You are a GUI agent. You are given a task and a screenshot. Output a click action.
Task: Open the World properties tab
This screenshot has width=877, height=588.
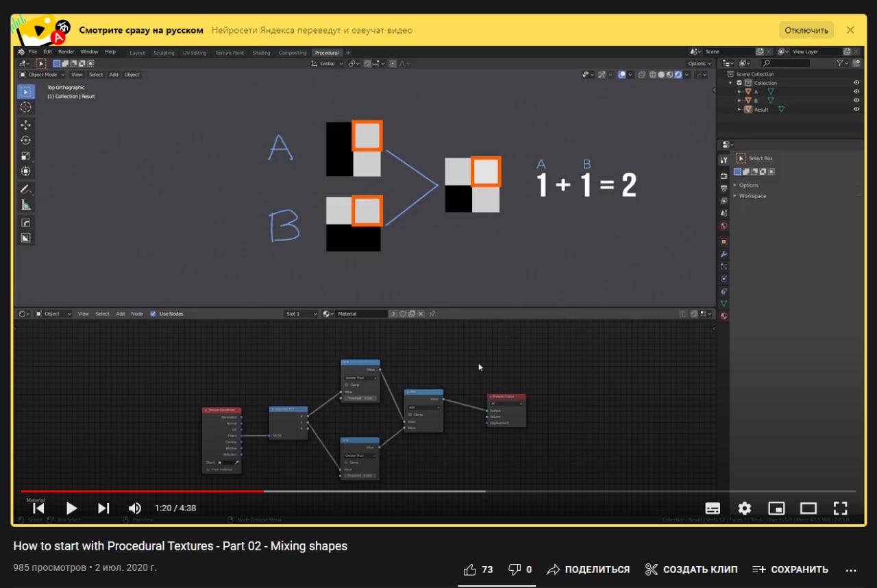724,226
